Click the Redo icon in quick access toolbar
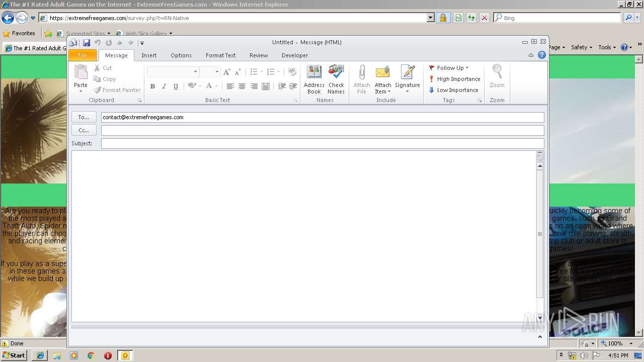This screenshot has height=362, width=644. tap(109, 43)
